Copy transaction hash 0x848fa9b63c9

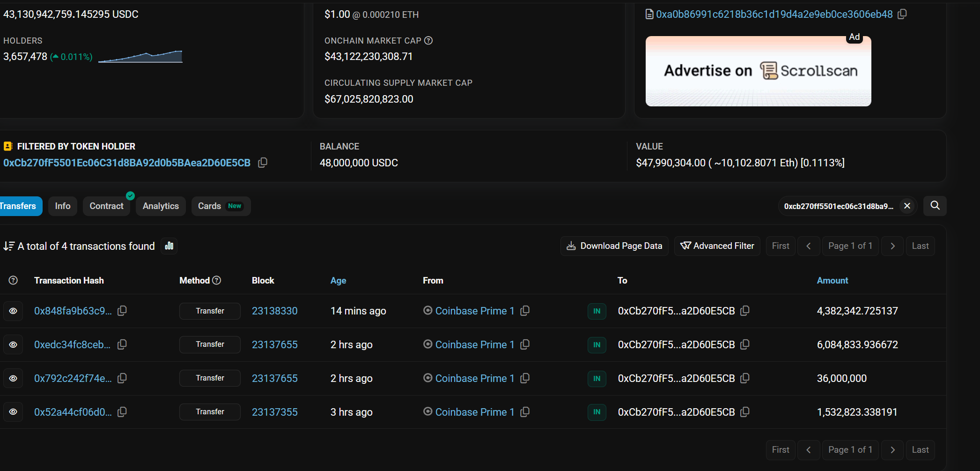click(122, 311)
